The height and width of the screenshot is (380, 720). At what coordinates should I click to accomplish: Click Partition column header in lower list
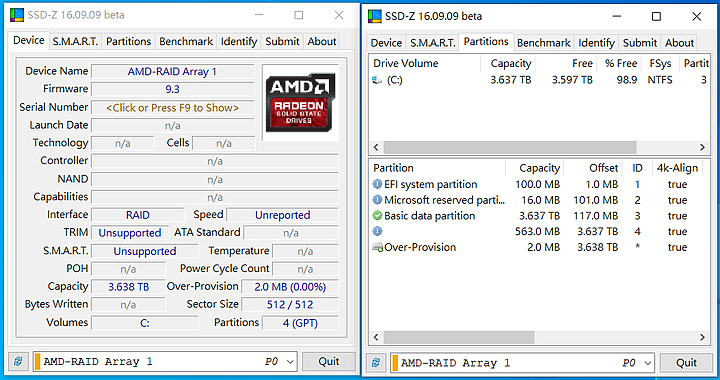click(x=437, y=168)
